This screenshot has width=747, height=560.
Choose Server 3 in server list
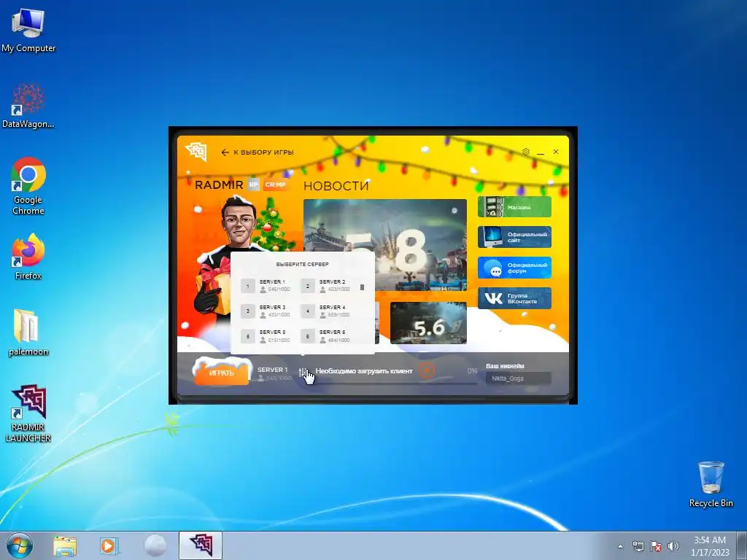(266, 311)
